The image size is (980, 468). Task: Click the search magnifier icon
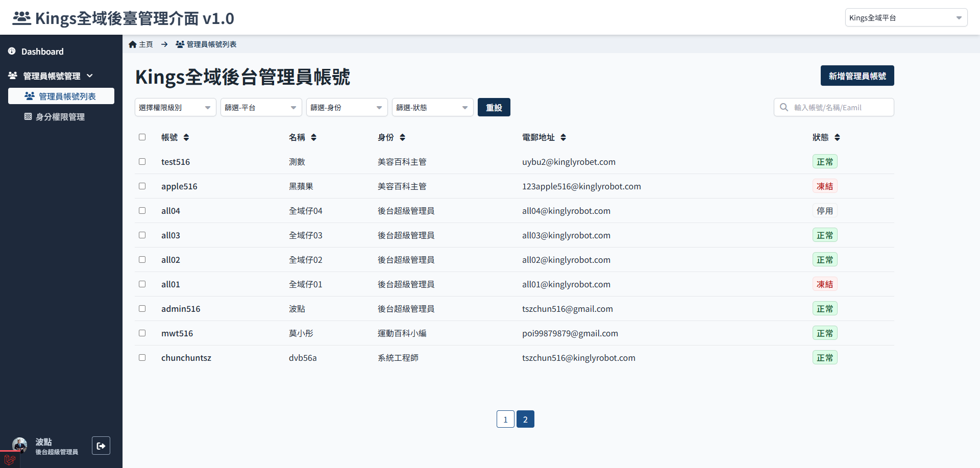[x=784, y=107]
